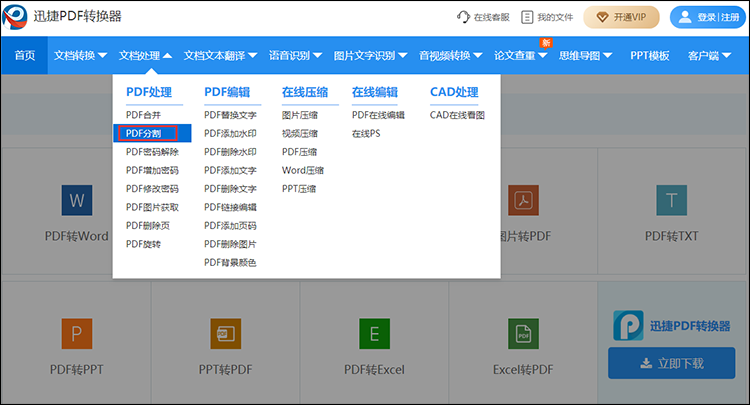Screen dimensions: 750x405
Task: Click the 立即下载 download button
Action: click(x=672, y=363)
